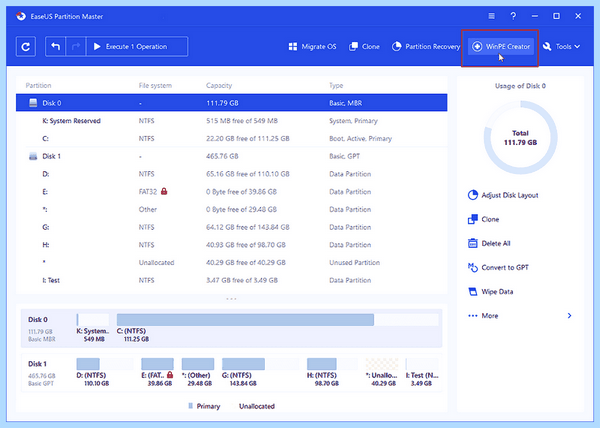Expand the Tools dropdown menu
Image resolution: width=600 pixels, height=428 pixels.
point(561,47)
